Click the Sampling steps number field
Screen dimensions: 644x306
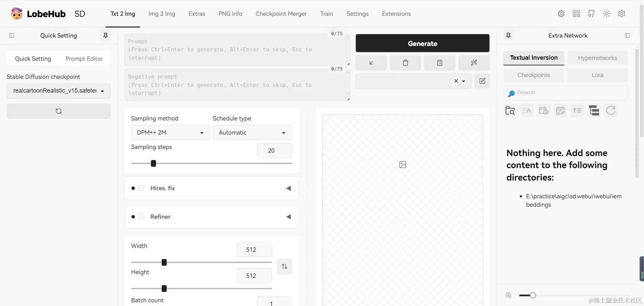(x=274, y=151)
